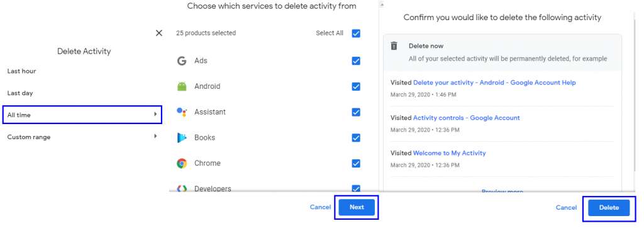Viewport: 644px width, 228px height.
Task: Click the Chrome service label
Action: click(x=208, y=163)
